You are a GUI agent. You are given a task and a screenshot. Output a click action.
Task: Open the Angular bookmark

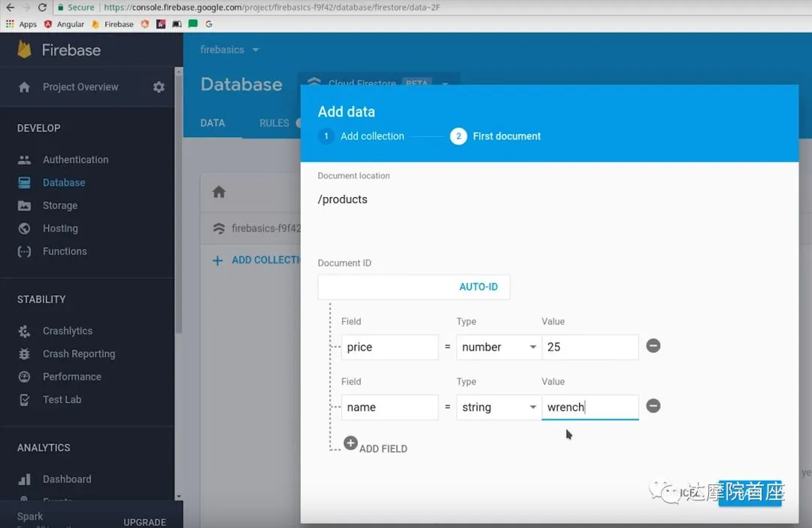click(65, 24)
